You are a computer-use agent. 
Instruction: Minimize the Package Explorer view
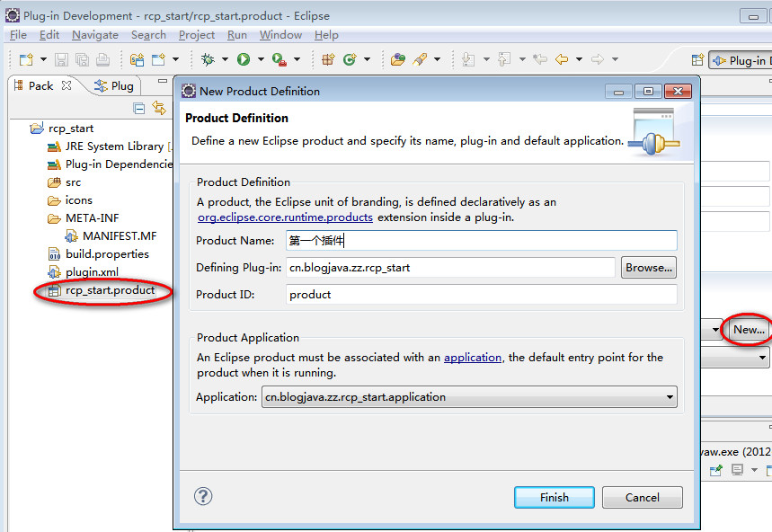click(x=163, y=81)
